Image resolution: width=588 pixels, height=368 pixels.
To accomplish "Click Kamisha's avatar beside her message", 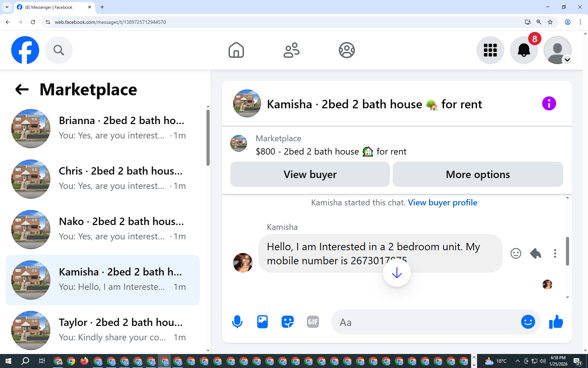I will point(243,263).
